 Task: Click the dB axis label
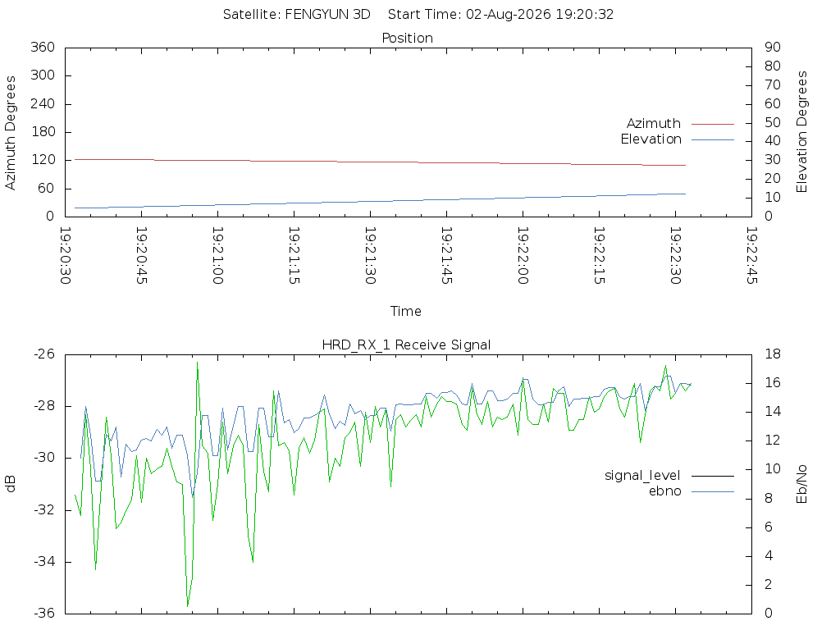point(10,484)
